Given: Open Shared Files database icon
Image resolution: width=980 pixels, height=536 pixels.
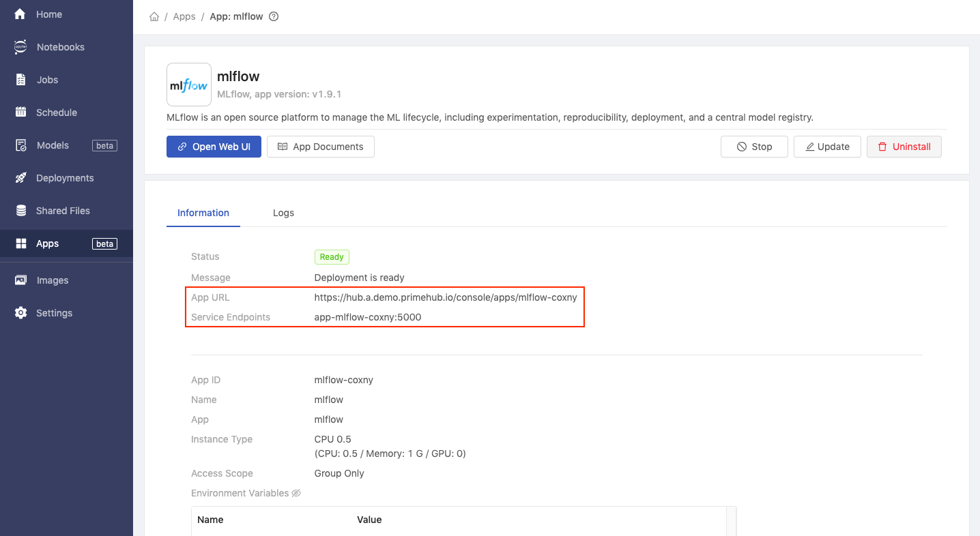Looking at the screenshot, I should click(x=20, y=211).
